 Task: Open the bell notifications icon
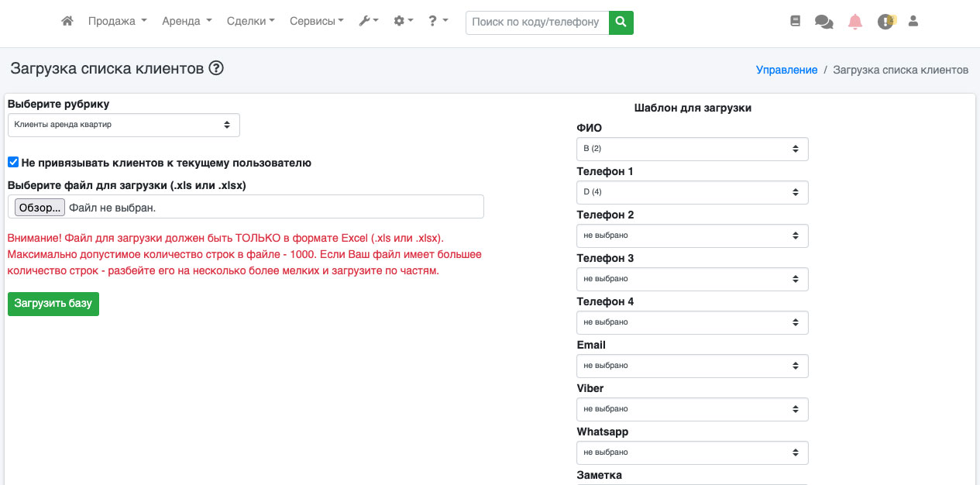pos(855,22)
